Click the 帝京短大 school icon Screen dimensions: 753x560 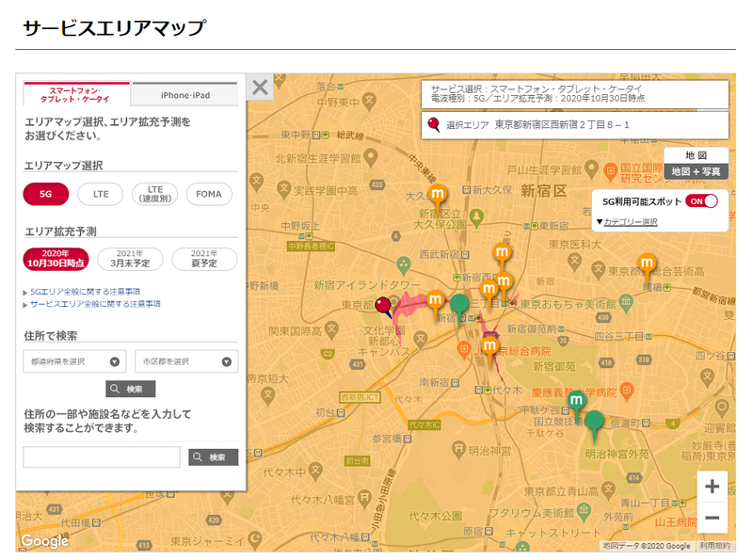click(x=268, y=394)
